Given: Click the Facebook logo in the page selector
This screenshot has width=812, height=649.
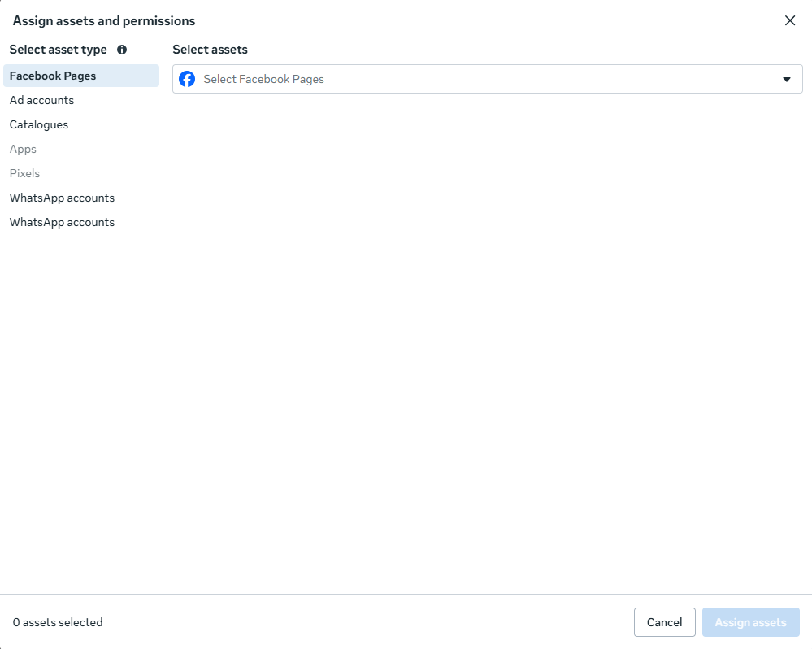Looking at the screenshot, I should (x=187, y=79).
